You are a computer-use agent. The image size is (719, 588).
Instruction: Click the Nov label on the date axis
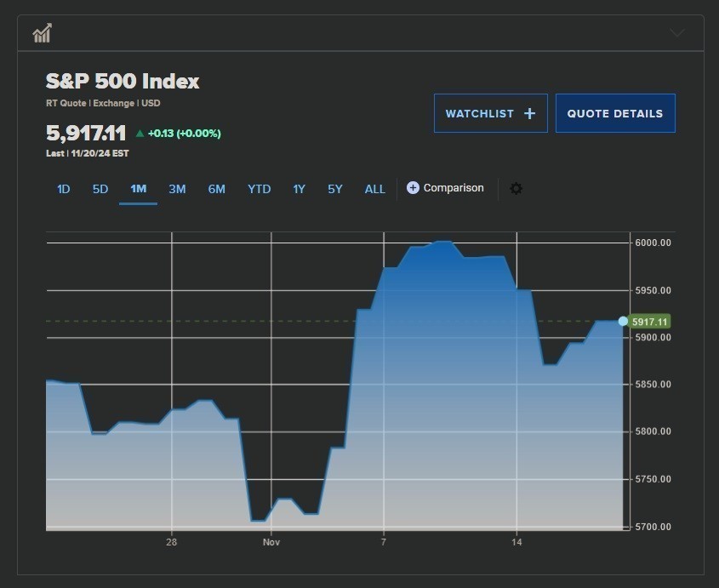(x=271, y=542)
